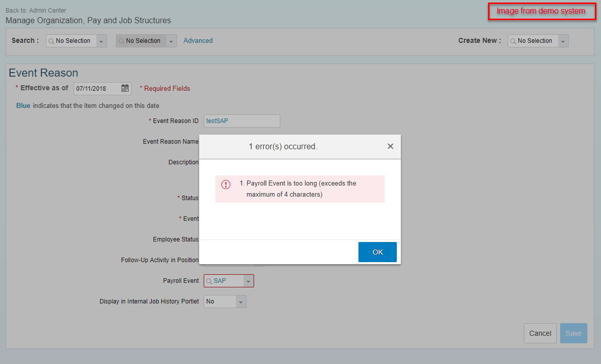This screenshot has width=601, height=364.
Task: Click the Payroll Event SAP value field
Action: tap(228, 281)
